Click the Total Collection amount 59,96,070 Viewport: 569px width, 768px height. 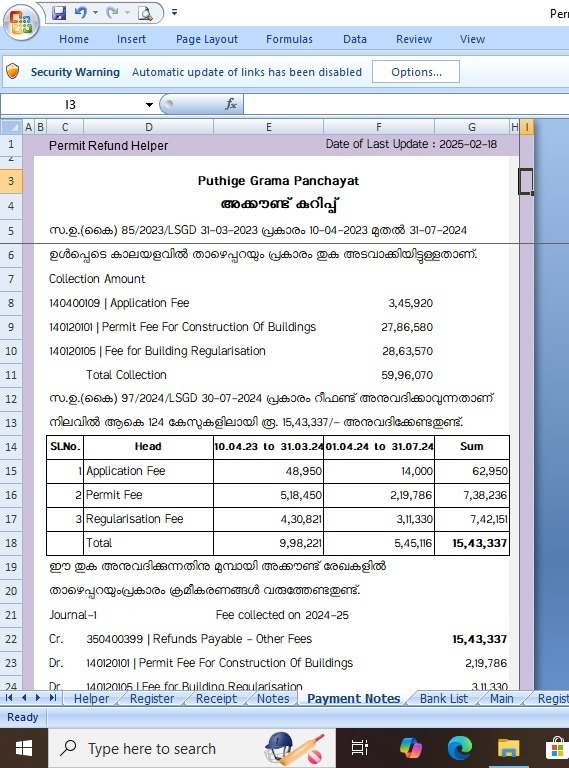click(x=407, y=375)
